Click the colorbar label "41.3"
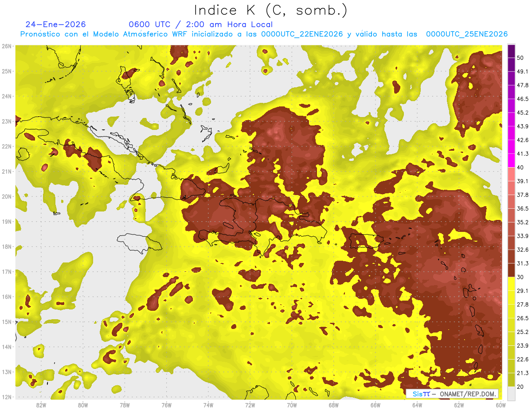Image resolution: width=532 pixels, height=411 pixels. (523, 153)
